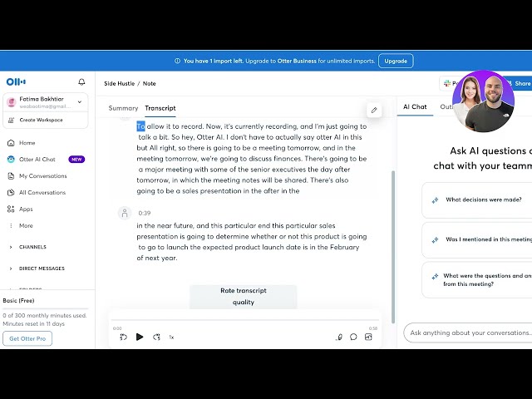Click the transcript vertical scrollbar
This screenshot has width=532, height=399.
point(393,247)
